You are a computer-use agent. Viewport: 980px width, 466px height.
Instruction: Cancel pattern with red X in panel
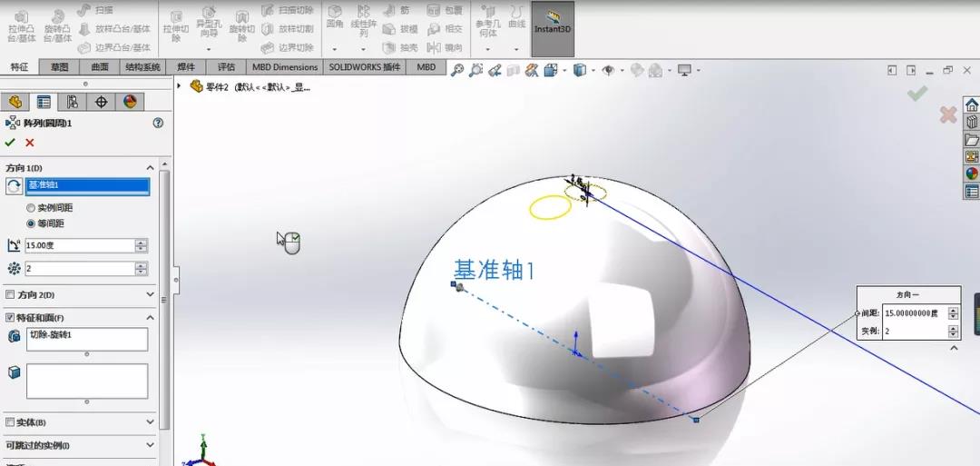(x=29, y=143)
